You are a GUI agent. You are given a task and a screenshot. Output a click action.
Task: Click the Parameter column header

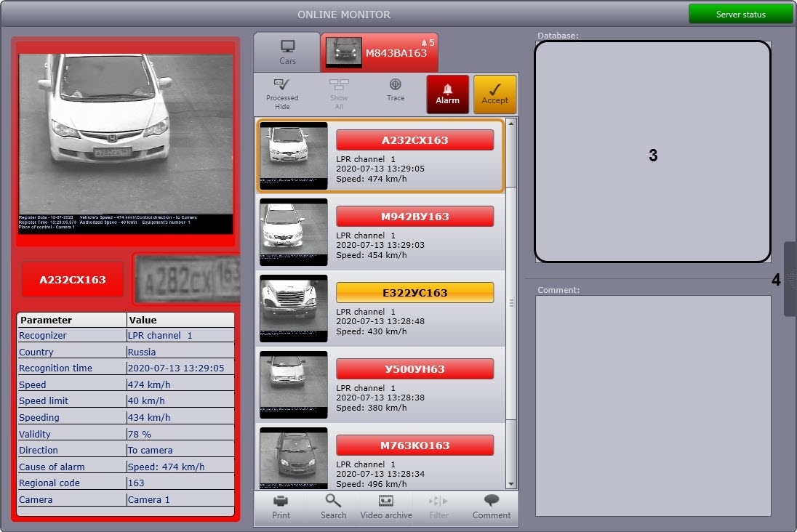point(72,320)
